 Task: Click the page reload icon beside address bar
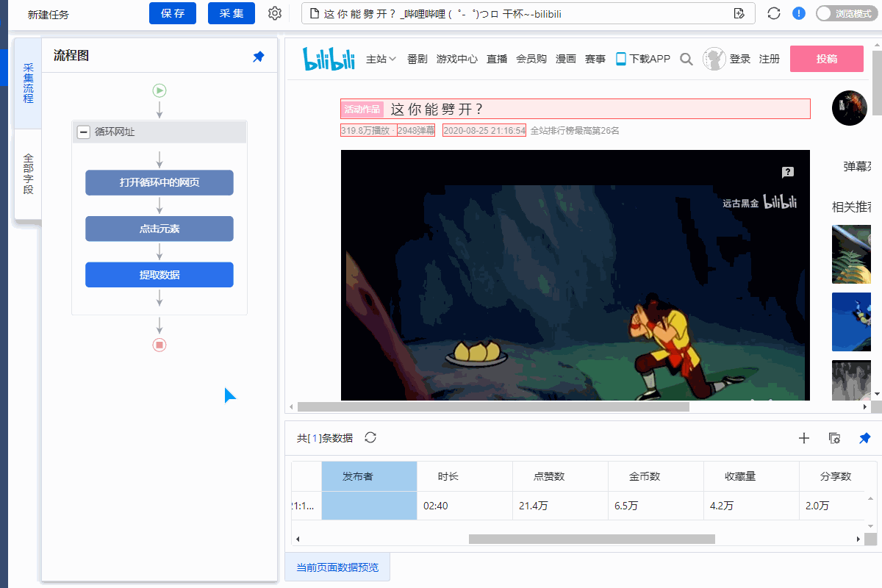[774, 13]
